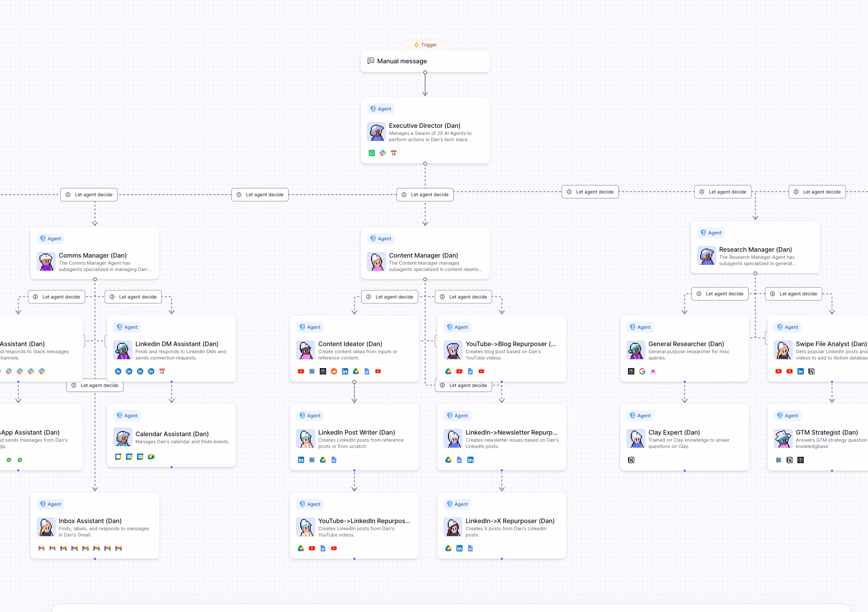Click the WhatsApp icon on Executive Director card

click(x=371, y=153)
